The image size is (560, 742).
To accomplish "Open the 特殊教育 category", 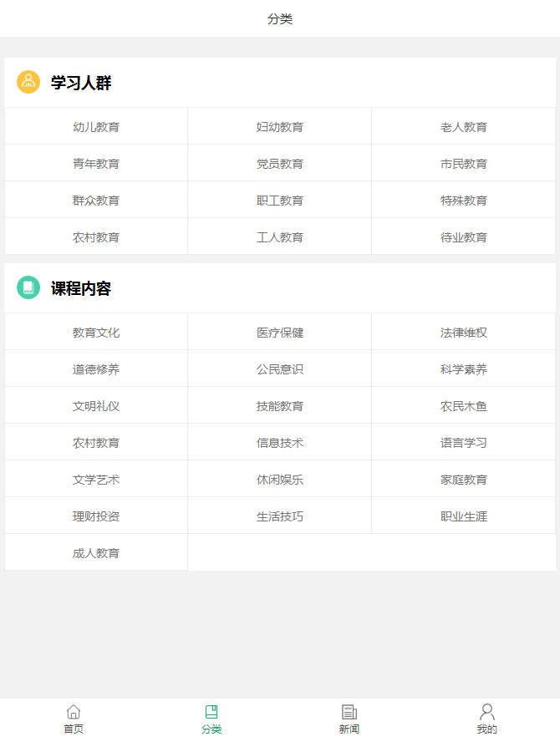I will (x=464, y=201).
